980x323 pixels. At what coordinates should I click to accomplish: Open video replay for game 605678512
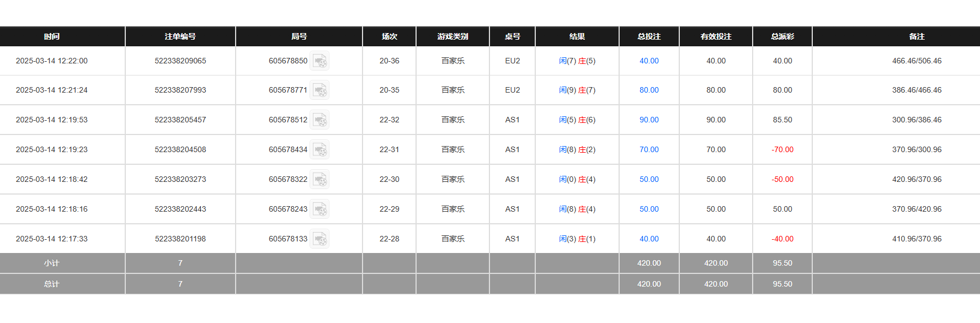(x=320, y=120)
